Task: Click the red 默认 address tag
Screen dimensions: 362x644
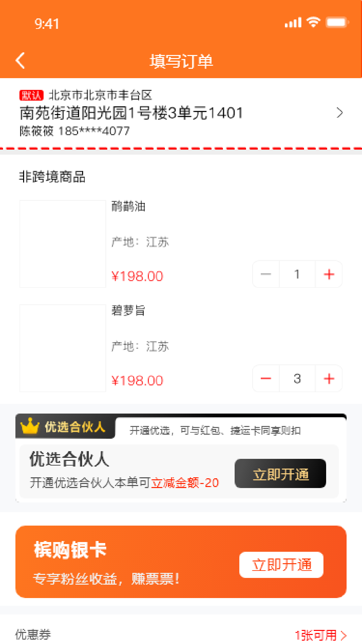Action: (32, 95)
